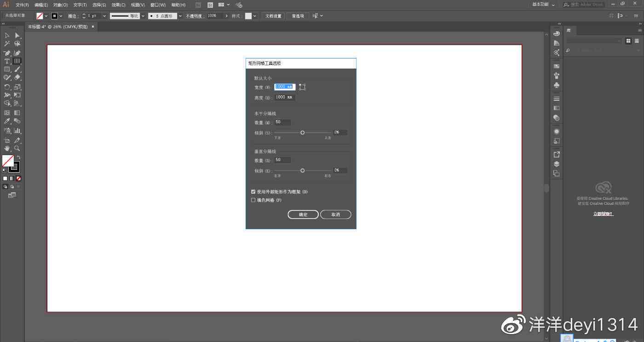Click 首选项 preferences button
Viewport: 644px width, 342px height.
298,16
